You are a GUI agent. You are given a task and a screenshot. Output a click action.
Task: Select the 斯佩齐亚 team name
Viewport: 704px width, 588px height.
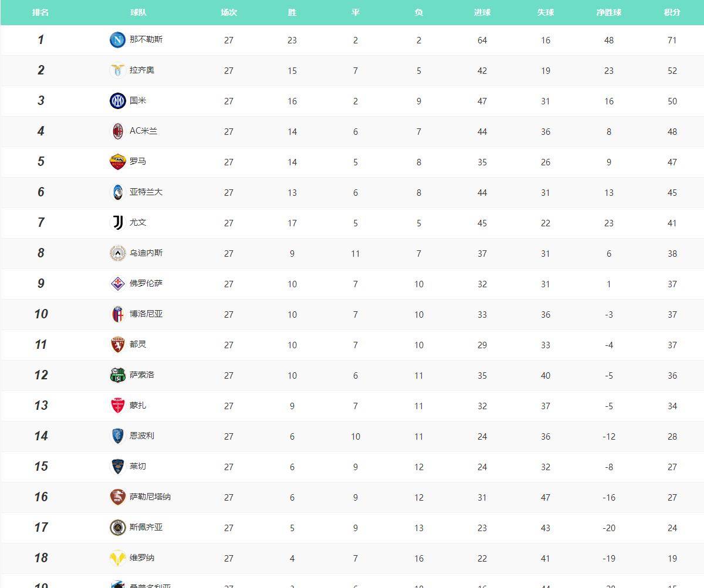(x=146, y=527)
